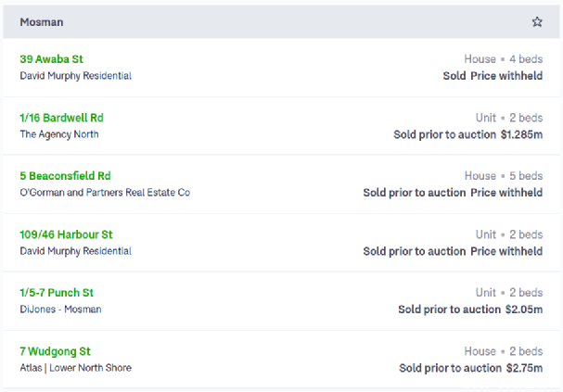Click The Agency North agent name
This screenshot has height=392, width=563.
point(59,134)
